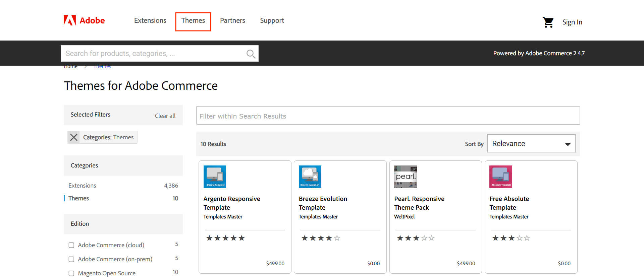Click the $499.00 price on Pearl card
644x277 pixels.
click(x=466, y=264)
